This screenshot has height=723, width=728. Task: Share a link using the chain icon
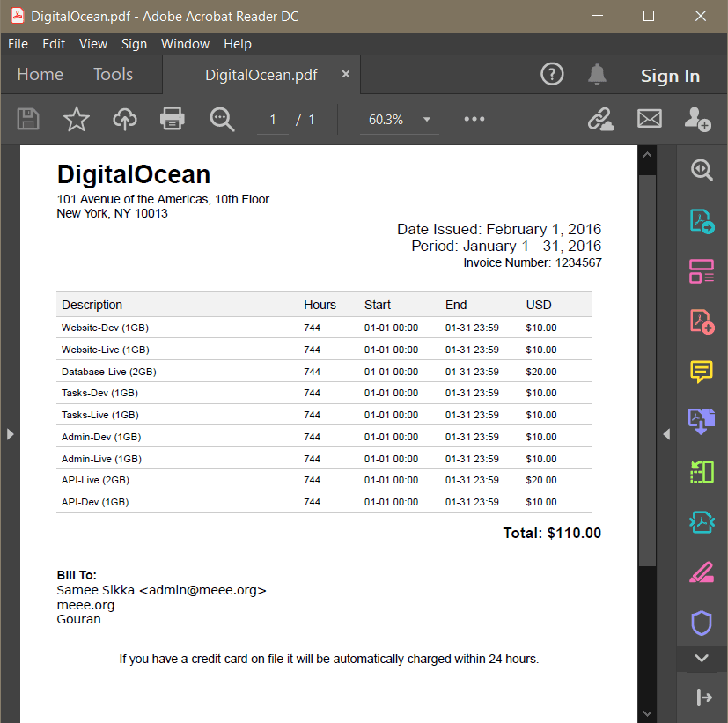(601, 119)
